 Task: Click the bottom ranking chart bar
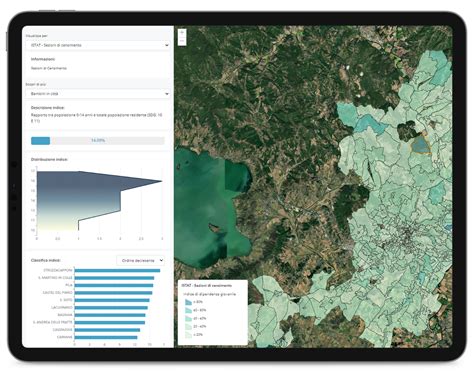(x=106, y=337)
